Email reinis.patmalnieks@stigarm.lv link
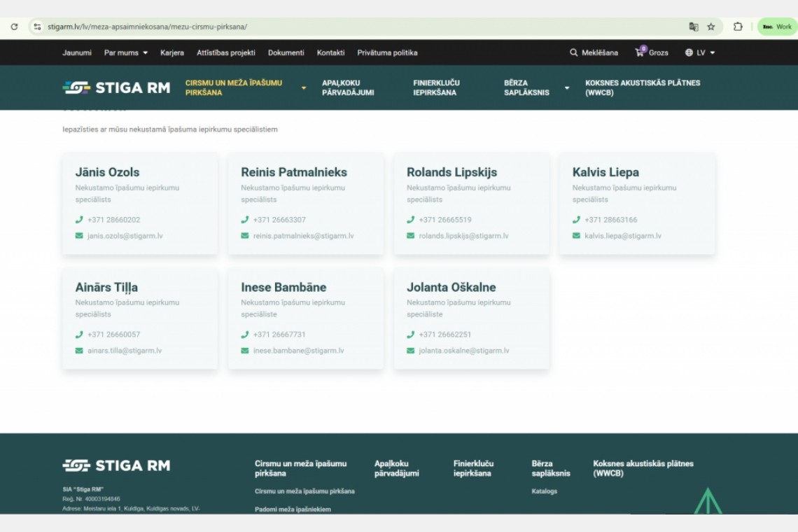Image resolution: width=798 pixels, height=532 pixels. (303, 236)
